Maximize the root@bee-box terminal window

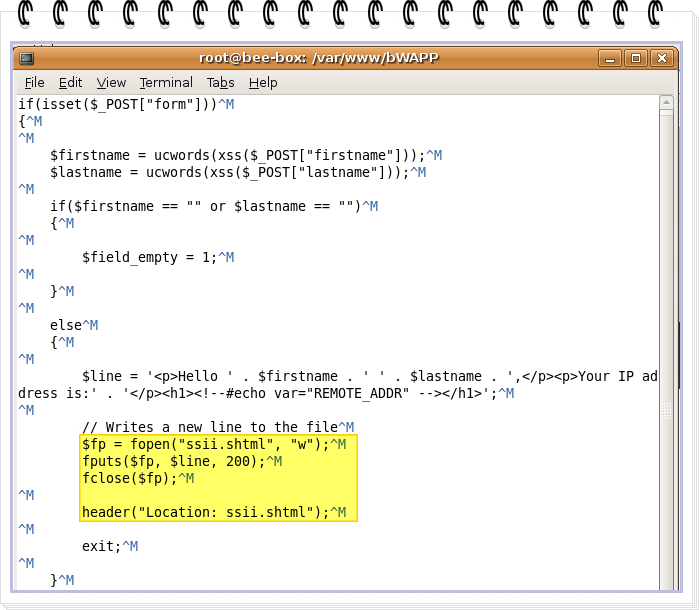click(x=636, y=58)
